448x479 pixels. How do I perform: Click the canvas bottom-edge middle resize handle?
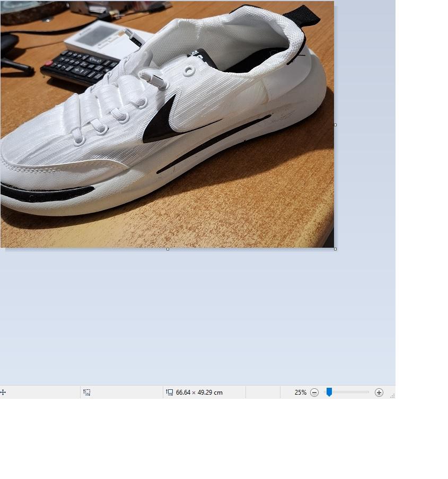point(168,249)
